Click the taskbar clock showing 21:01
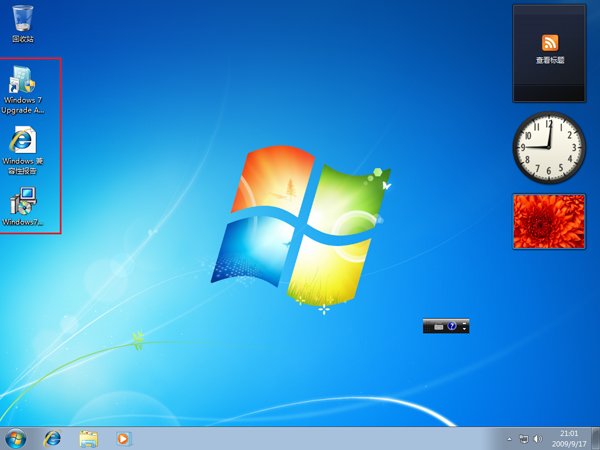Screen dimensions: 600x450 [x=569, y=439]
